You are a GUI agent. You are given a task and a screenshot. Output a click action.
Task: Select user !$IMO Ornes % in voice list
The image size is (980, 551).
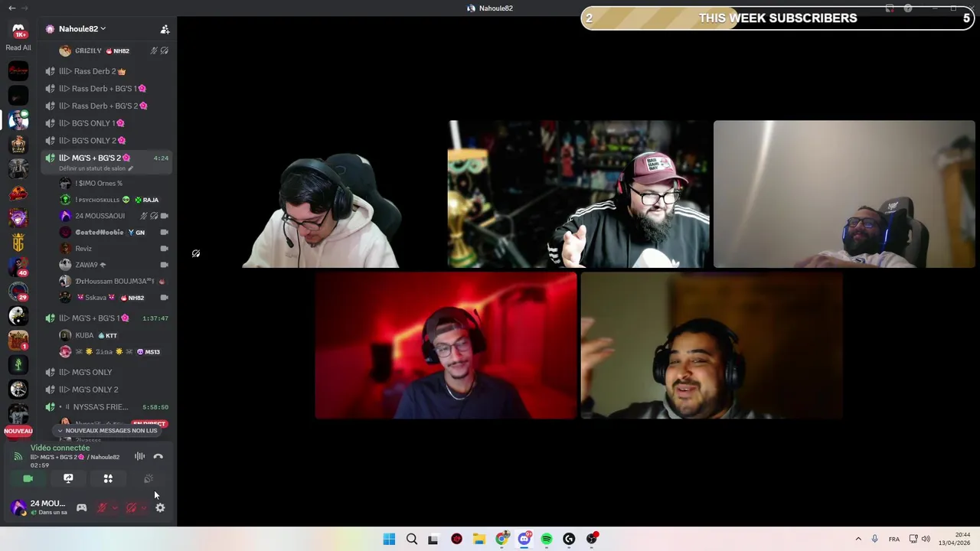(x=113, y=184)
